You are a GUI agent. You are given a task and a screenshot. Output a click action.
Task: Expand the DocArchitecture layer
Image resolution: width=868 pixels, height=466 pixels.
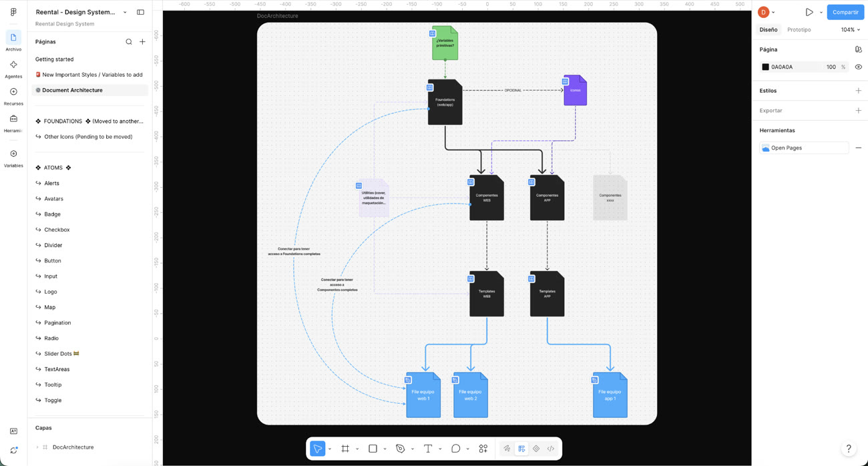coord(37,447)
